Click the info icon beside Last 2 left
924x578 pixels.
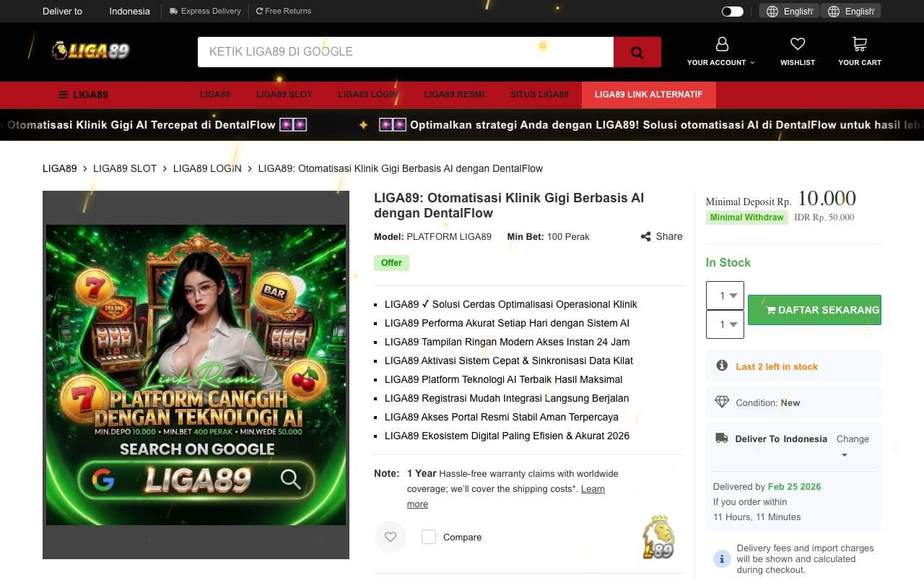(x=722, y=366)
